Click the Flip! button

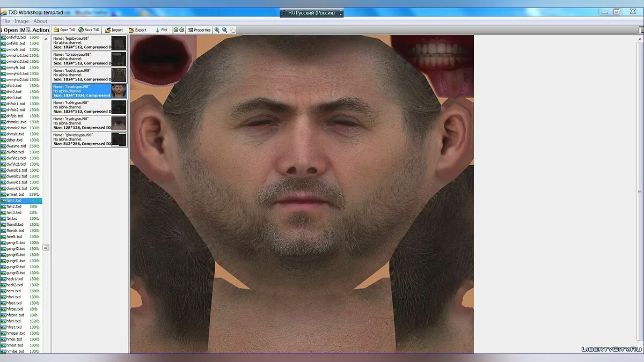[161, 30]
